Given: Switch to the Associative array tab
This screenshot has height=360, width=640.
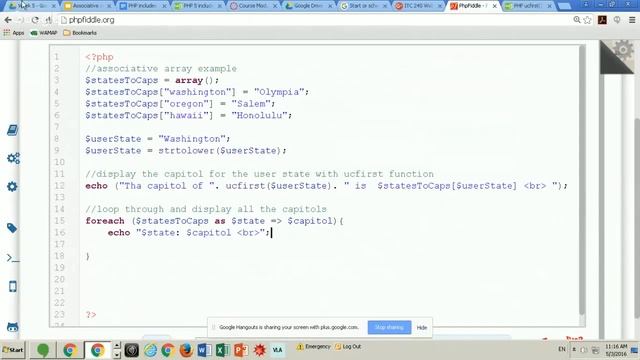Looking at the screenshot, I should [87, 6].
